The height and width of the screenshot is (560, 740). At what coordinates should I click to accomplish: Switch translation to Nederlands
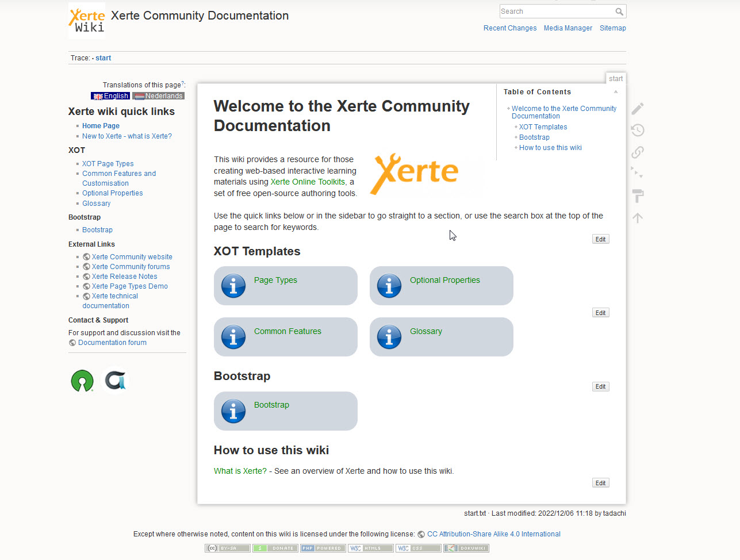pos(158,96)
